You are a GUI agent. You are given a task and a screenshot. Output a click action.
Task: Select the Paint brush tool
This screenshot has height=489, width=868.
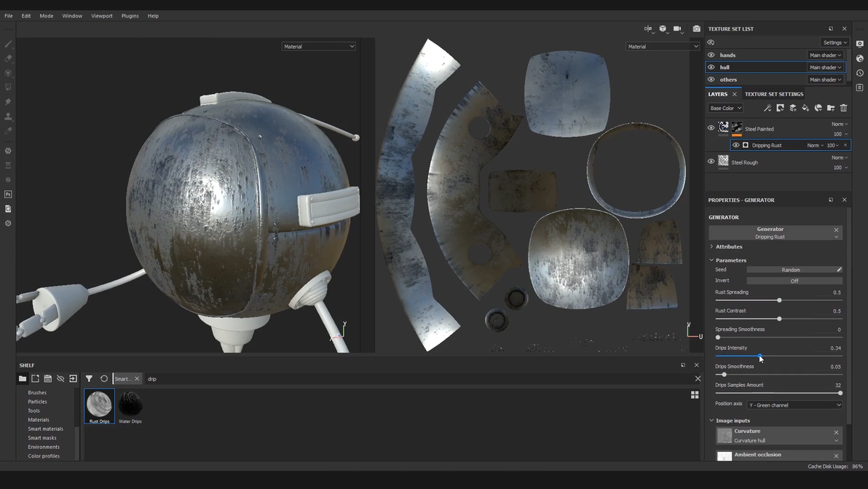(x=9, y=44)
